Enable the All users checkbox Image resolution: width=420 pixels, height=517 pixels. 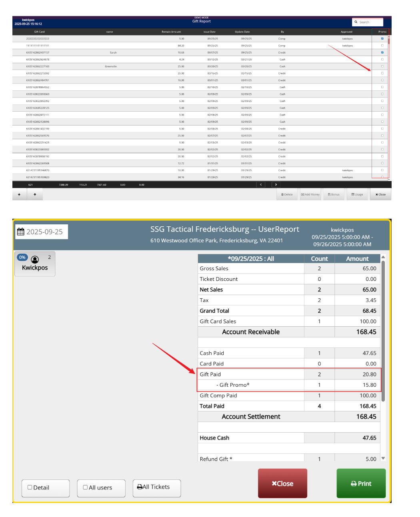tap(85, 487)
